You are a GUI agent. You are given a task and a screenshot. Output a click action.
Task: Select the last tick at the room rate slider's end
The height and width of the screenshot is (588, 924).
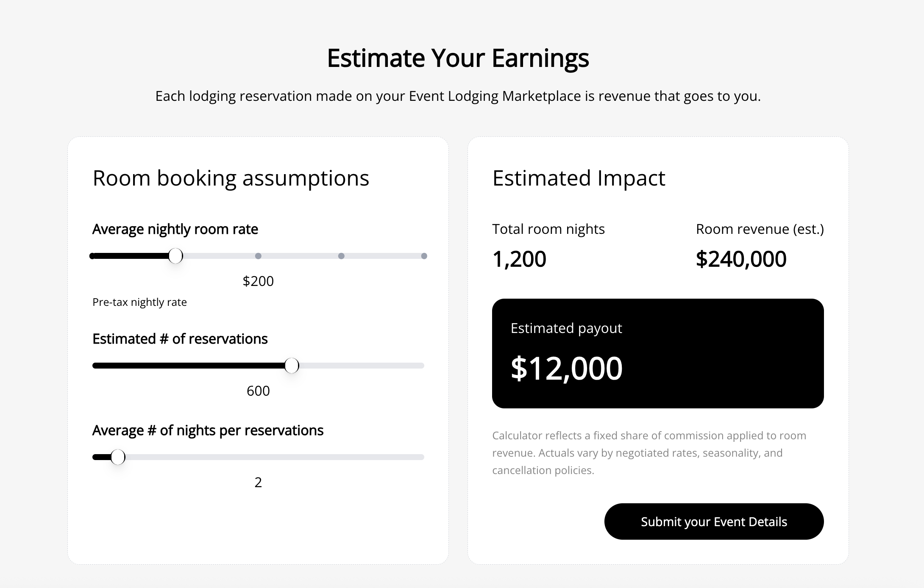point(424,256)
